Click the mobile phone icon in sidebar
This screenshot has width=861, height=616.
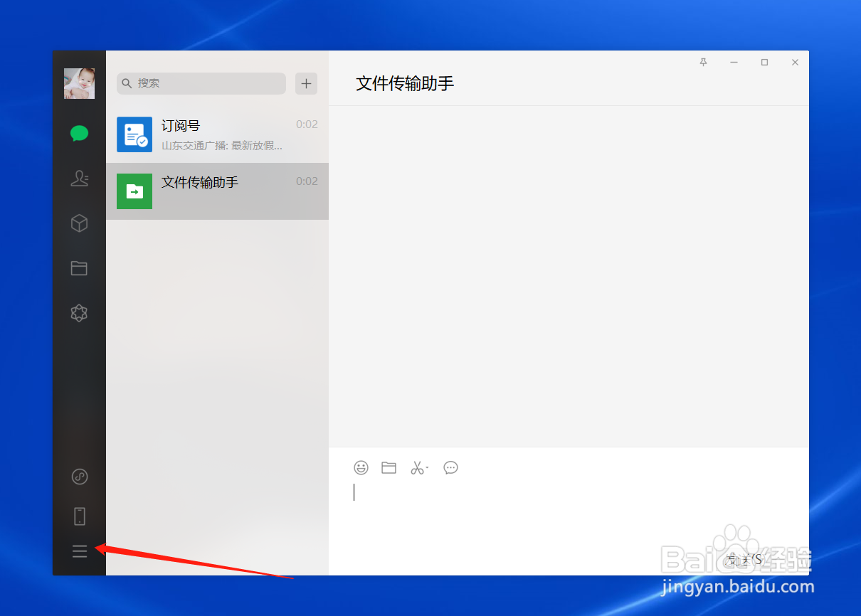pyautogui.click(x=80, y=516)
